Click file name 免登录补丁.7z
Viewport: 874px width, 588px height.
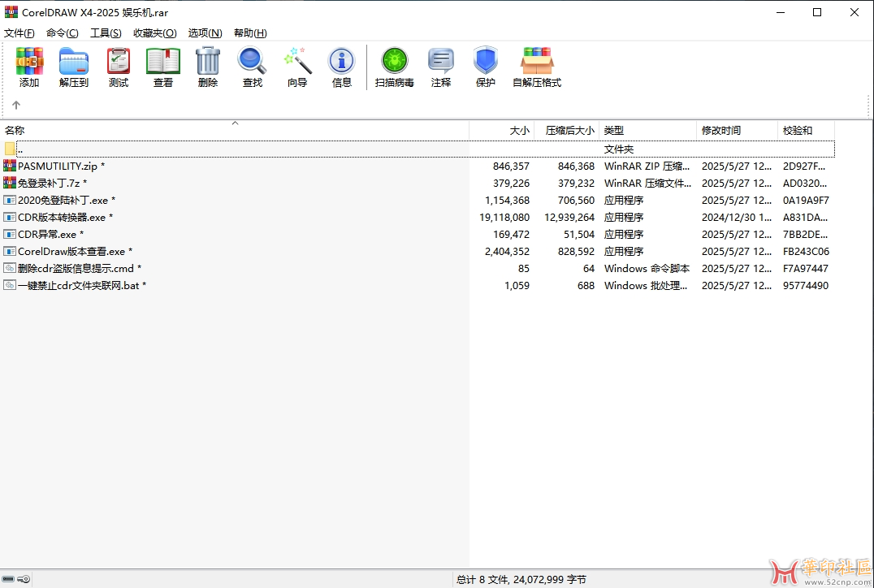[49, 183]
